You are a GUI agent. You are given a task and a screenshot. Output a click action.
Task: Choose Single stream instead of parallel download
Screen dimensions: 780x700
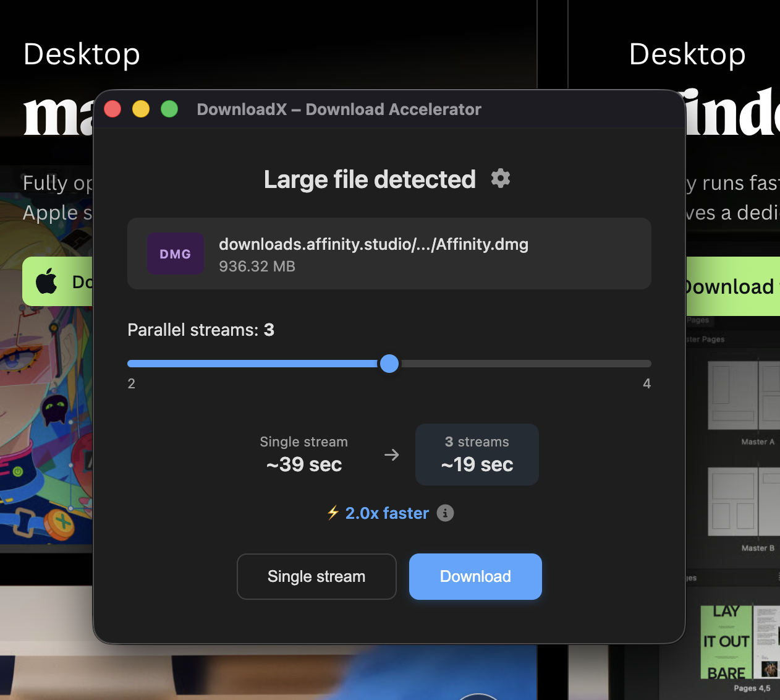(316, 576)
